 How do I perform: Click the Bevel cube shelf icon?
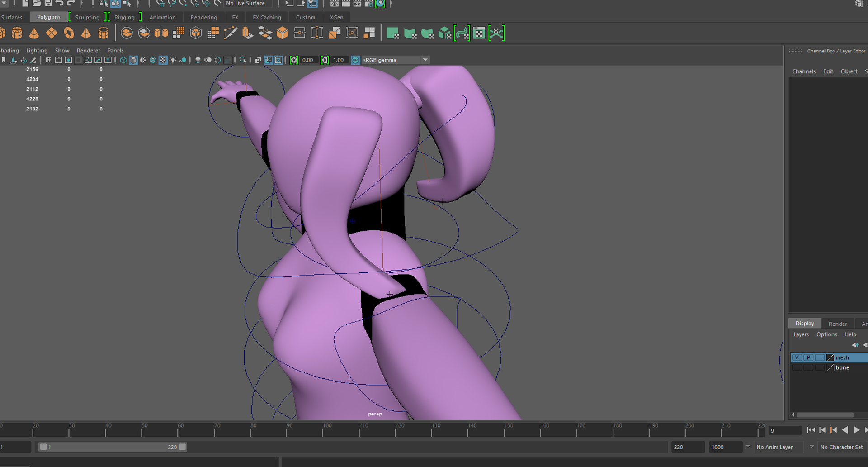pyautogui.click(x=283, y=33)
